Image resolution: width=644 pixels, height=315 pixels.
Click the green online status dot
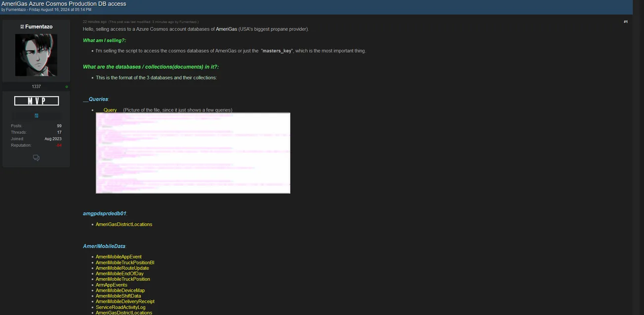67,87
